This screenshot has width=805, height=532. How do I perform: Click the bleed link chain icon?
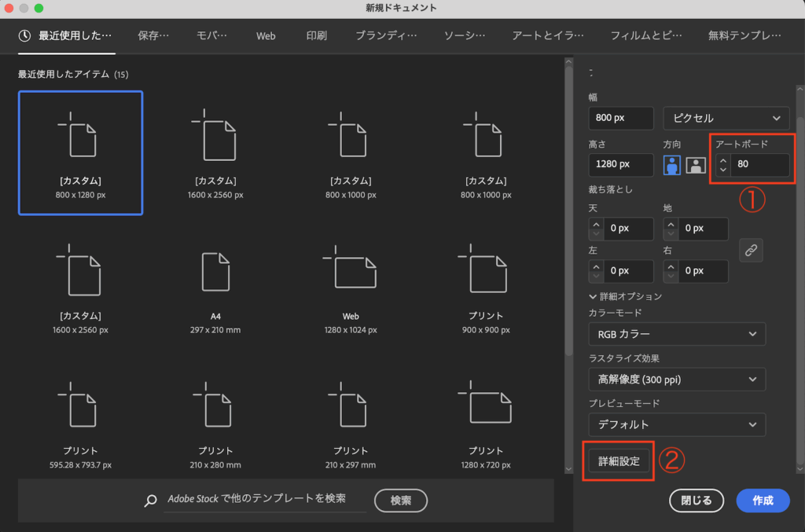(x=751, y=250)
